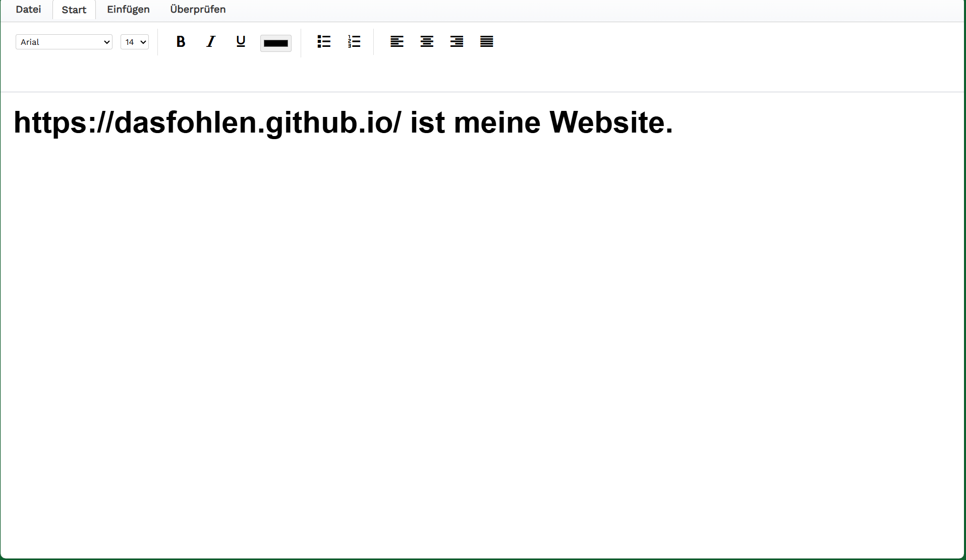Align text to the left

click(x=397, y=42)
